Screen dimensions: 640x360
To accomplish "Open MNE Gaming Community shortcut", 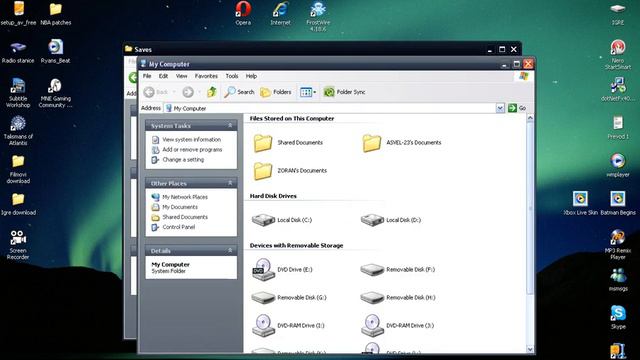I will [x=56, y=93].
